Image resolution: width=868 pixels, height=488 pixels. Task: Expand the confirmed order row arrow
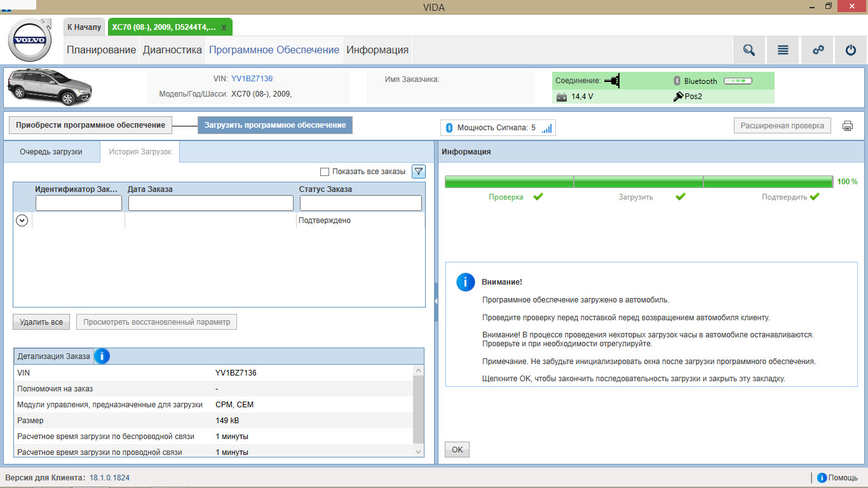click(22, 220)
